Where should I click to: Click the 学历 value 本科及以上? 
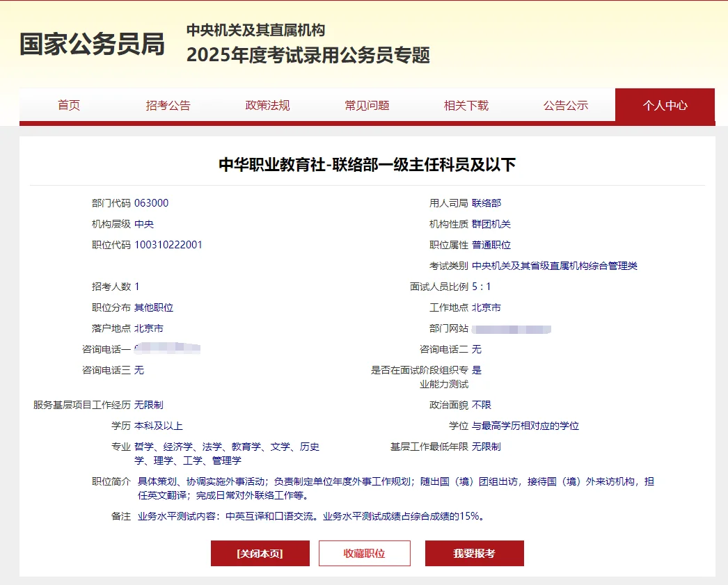click(x=158, y=426)
